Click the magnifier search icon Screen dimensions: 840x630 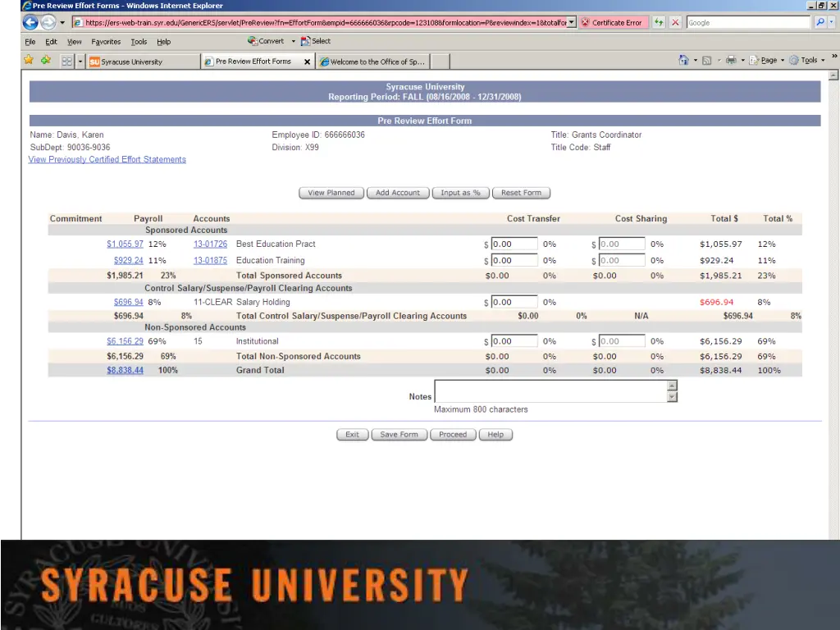tap(819, 22)
